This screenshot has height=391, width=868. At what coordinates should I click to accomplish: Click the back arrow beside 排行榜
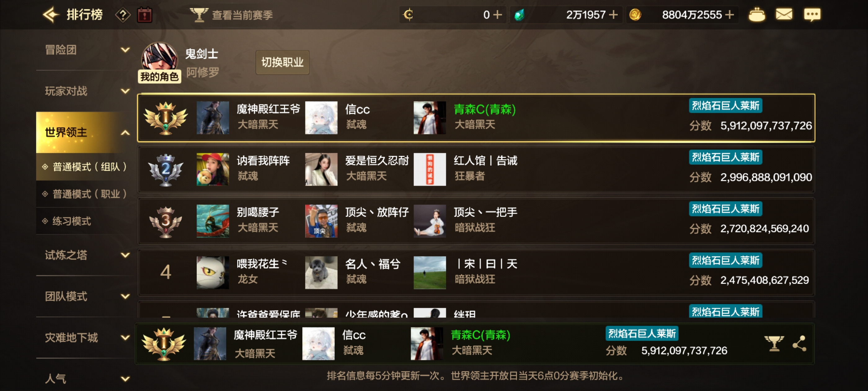point(51,15)
